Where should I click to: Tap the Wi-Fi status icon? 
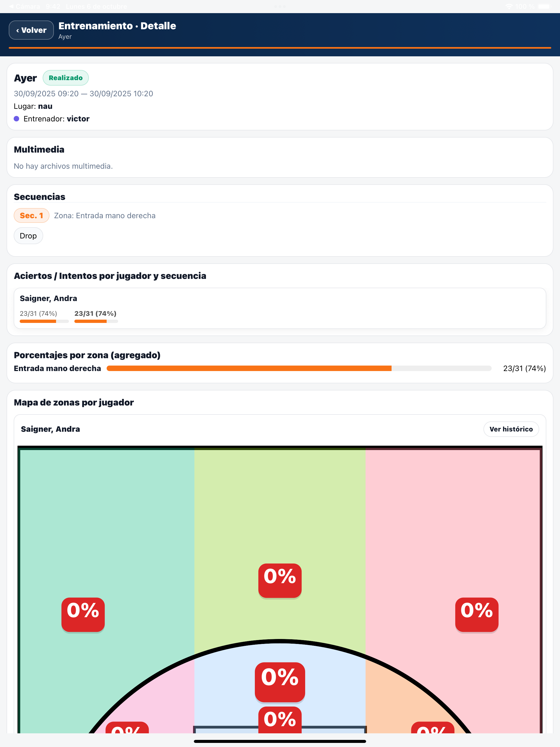pos(509,6)
